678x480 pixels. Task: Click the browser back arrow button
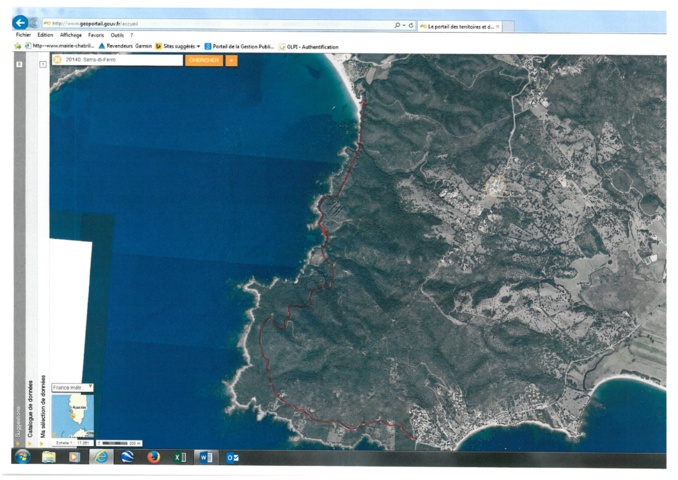coord(19,22)
